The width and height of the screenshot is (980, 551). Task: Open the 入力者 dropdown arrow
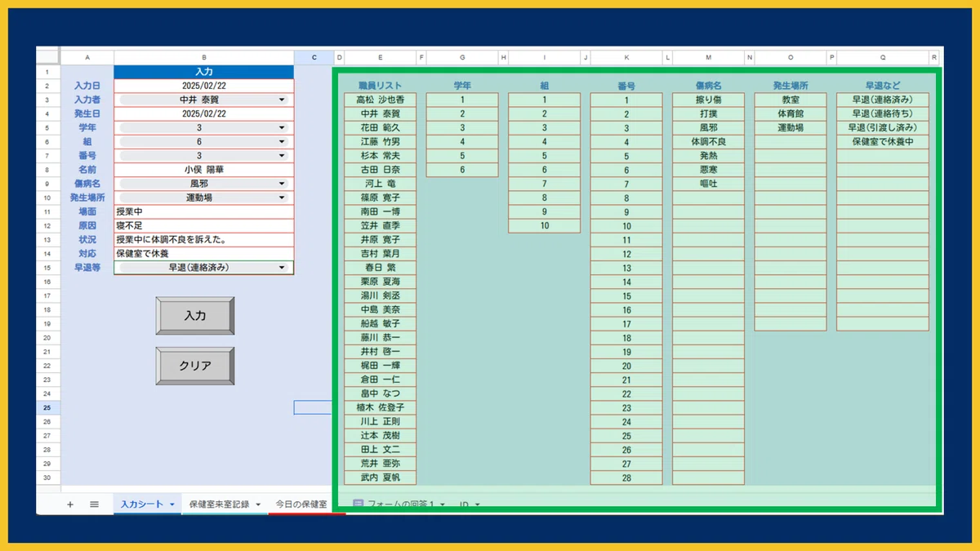click(x=282, y=100)
